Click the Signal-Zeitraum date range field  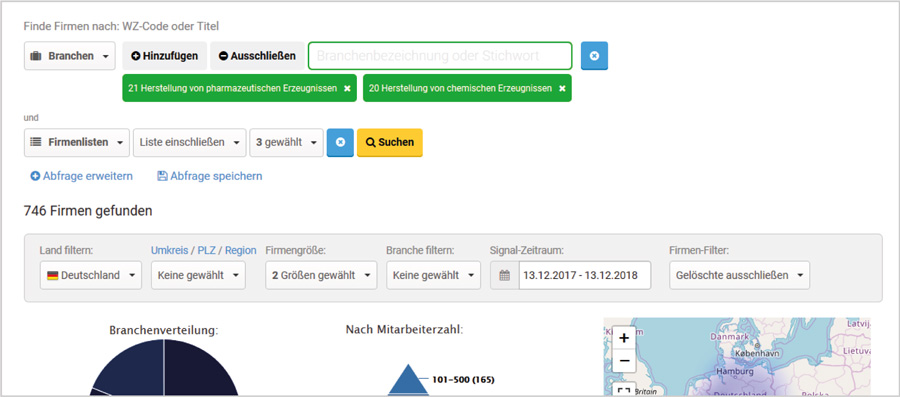(x=585, y=275)
